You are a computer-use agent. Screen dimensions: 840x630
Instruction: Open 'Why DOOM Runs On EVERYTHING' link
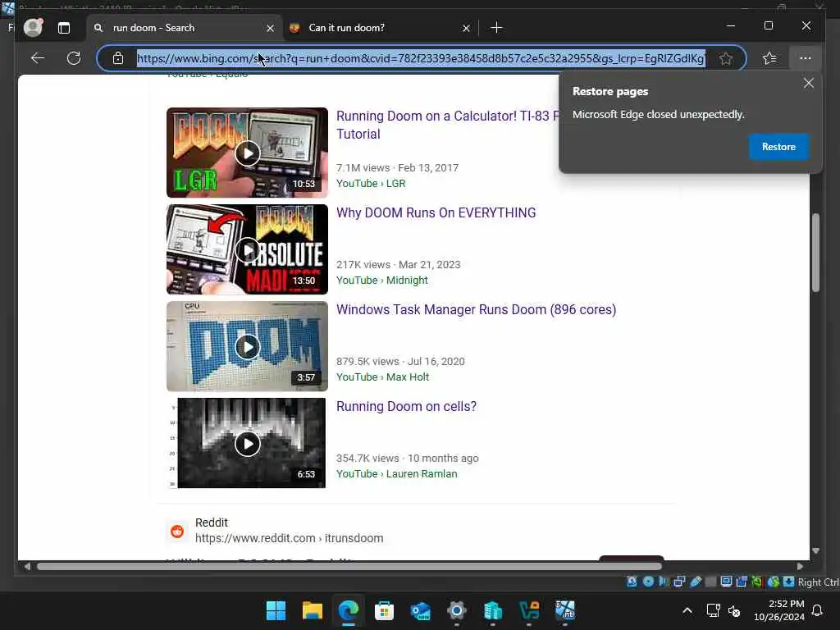[x=436, y=212]
